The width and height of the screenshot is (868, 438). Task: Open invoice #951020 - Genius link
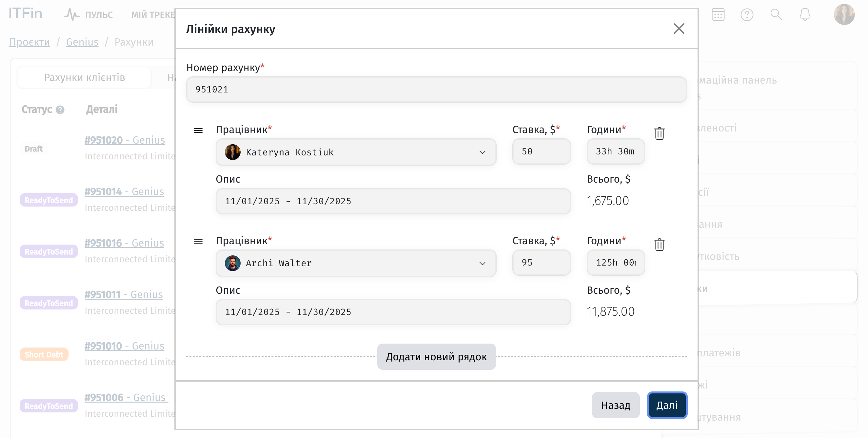pyautogui.click(x=124, y=140)
